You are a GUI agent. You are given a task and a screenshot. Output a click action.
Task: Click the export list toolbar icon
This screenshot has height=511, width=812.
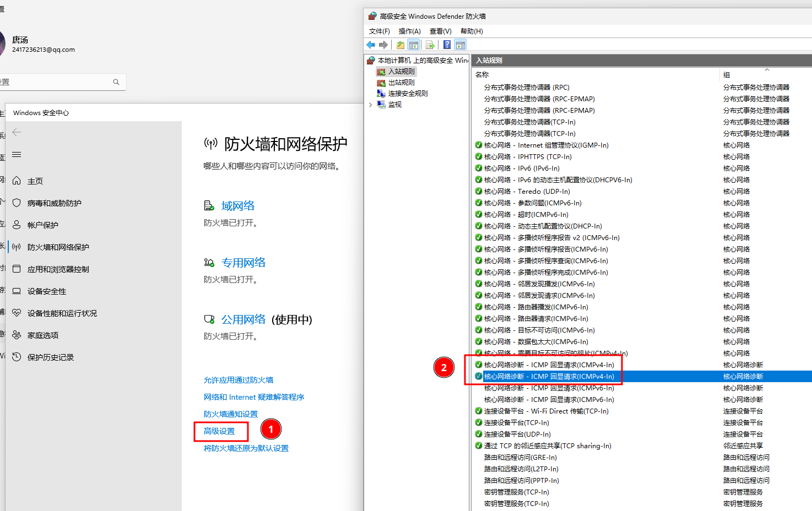point(430,45)
